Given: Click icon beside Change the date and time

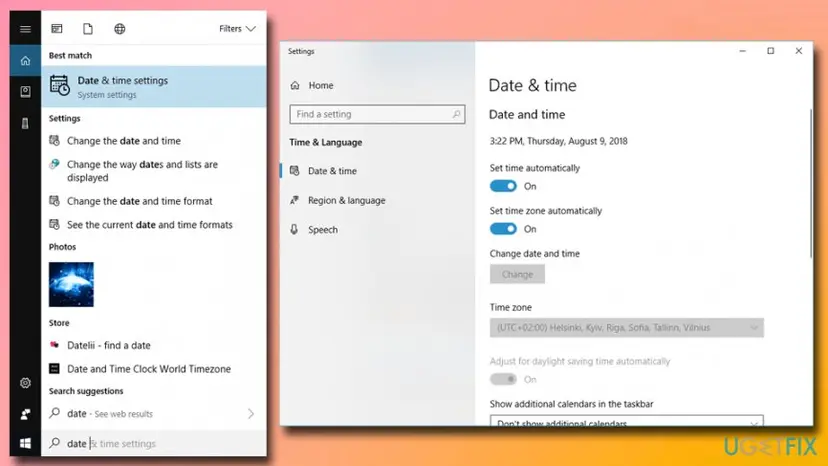Looking at the screenshot, I should pos(54,141).
